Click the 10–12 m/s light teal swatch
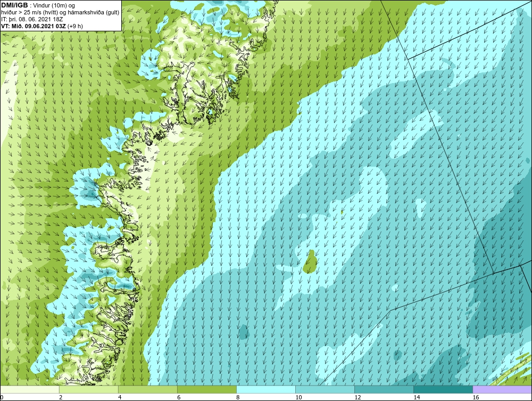The width and height of the screenshot is (532, 401). click(x=325, y=390)
